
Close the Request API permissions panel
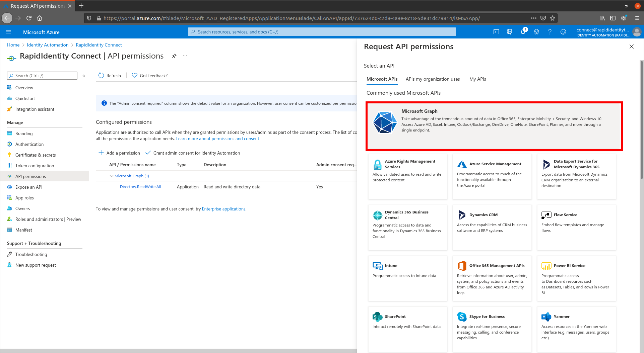632,47
